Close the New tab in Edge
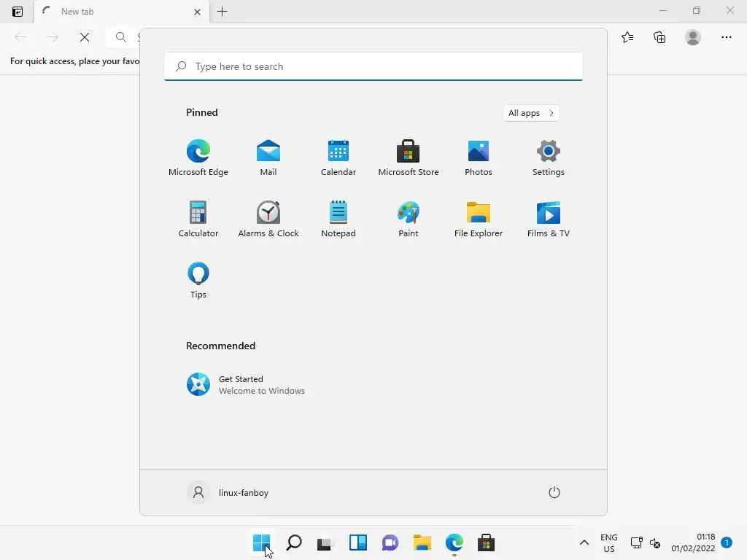 [197, 12]
